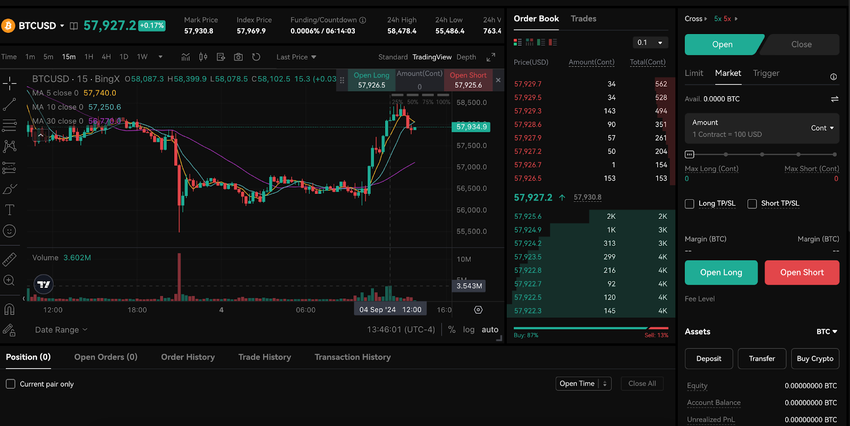Open the Last Price dropdown
This screenshot has width=850, height=426.
coord(296,57)
